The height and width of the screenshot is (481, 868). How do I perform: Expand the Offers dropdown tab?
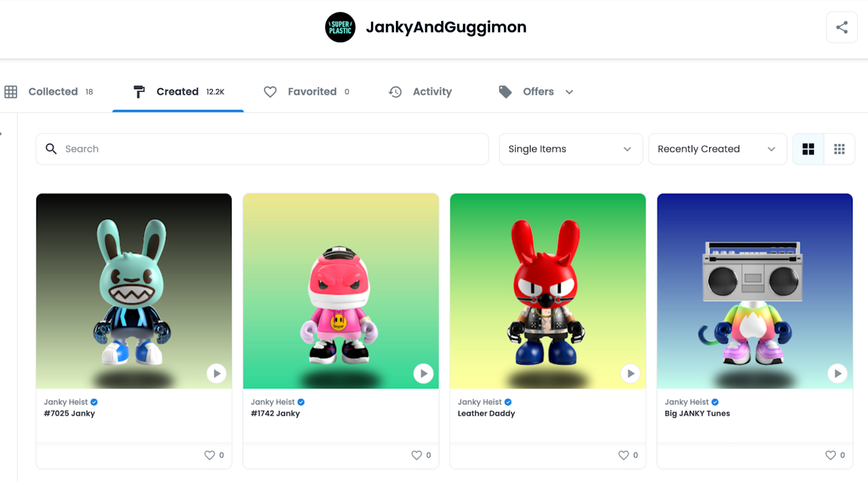[536, 92]
